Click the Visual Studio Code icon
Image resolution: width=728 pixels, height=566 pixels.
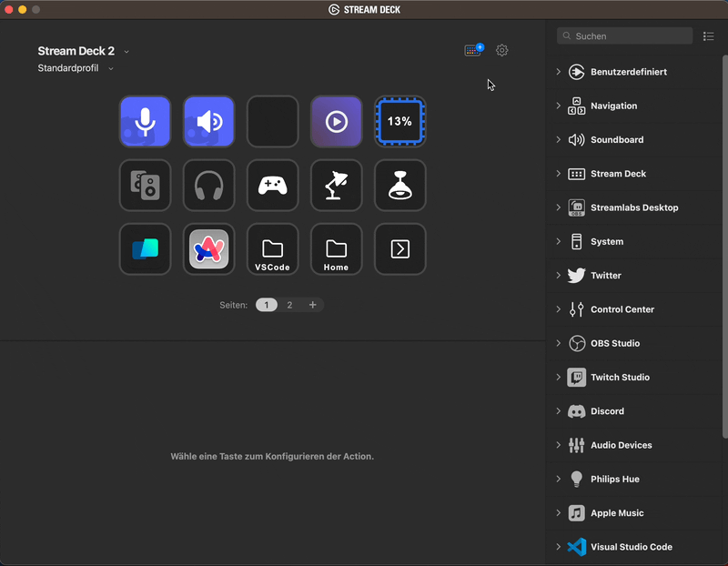click(577, 547)
